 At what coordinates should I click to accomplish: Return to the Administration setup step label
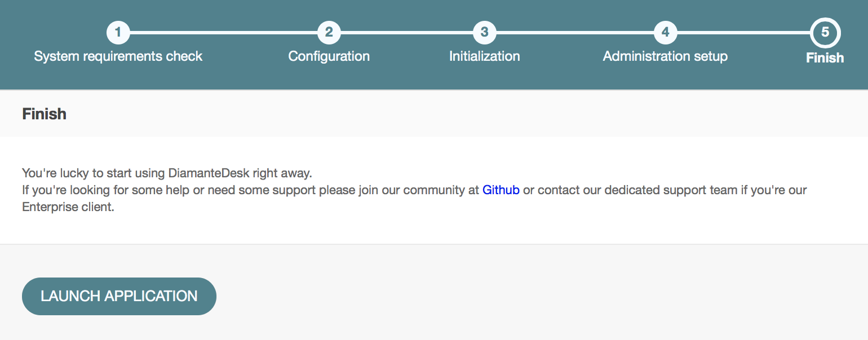pyautogui.click(x=665, y=56)
